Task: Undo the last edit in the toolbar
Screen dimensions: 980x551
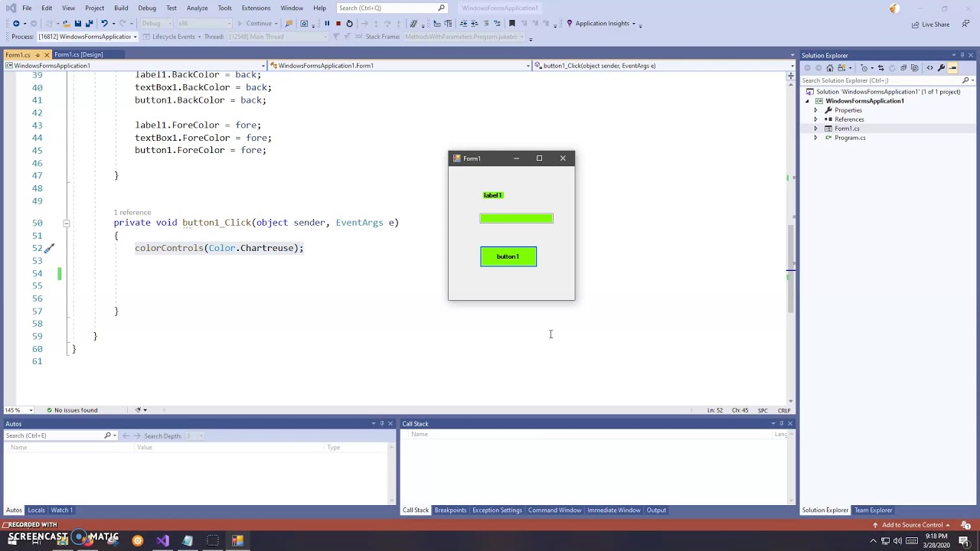Action: tap(104, 23)
